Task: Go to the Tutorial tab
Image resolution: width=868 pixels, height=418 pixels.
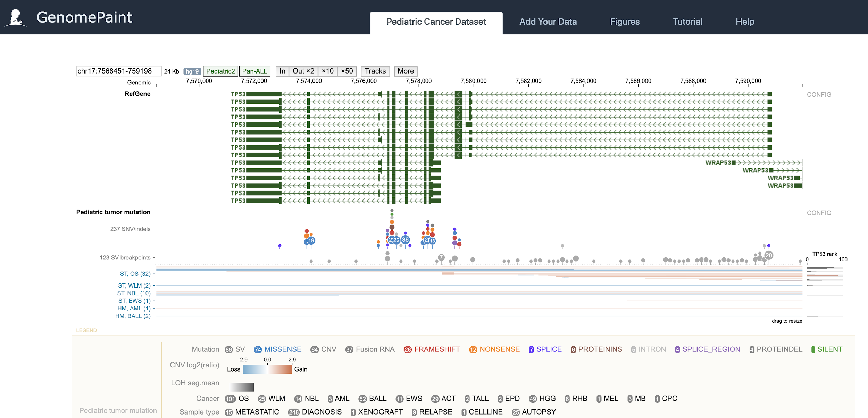Action: tap(687, 22)
